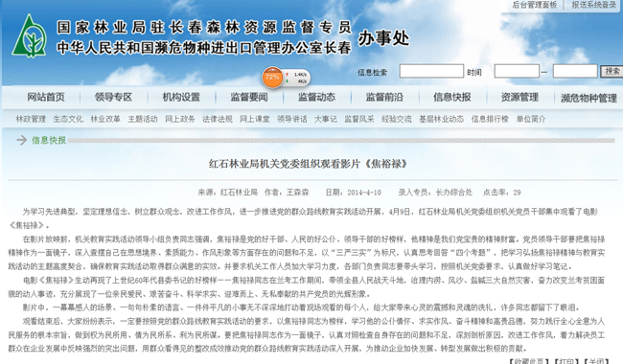Click the arrow icon beside 信息快报

pyautogui.click(x=22, y=140)
